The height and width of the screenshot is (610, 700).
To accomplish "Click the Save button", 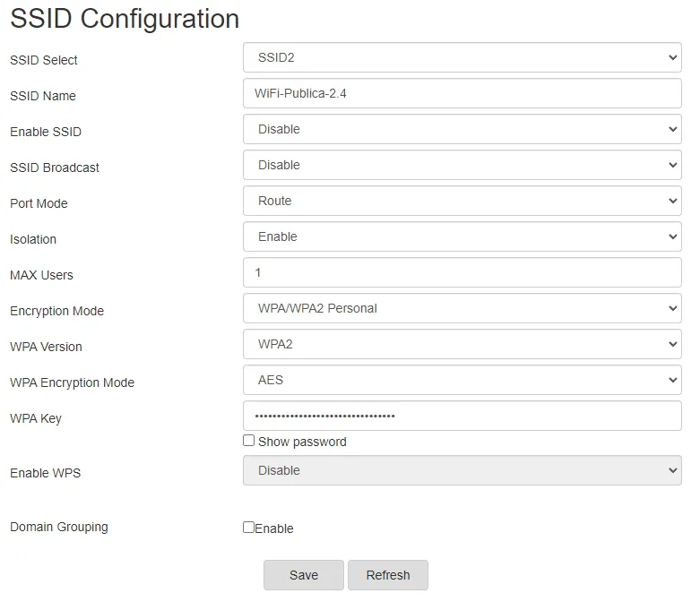I will click(x=303, y=575).
